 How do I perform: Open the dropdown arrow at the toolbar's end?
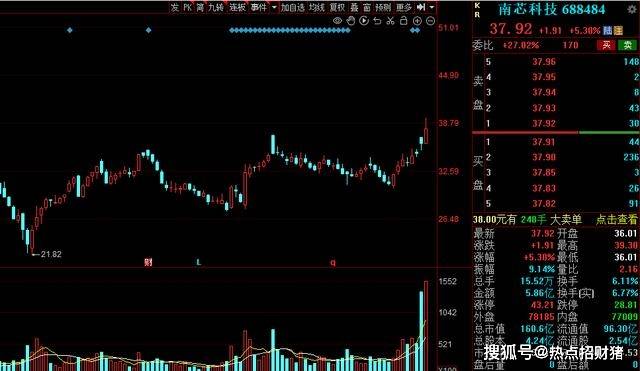coord(432,7)
